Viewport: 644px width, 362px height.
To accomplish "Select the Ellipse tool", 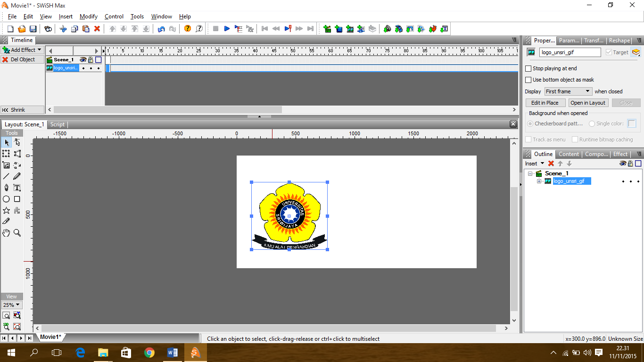I will pos(7,199).
